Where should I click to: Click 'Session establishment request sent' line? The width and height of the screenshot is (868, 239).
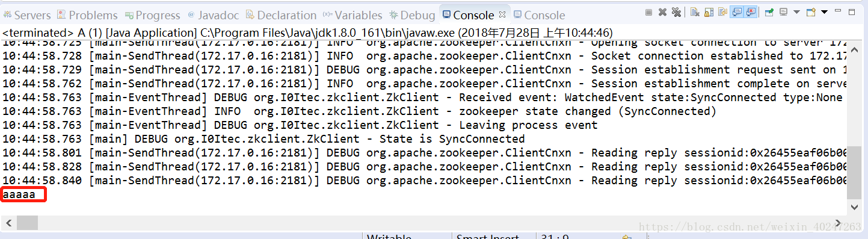pyautogui.click(x=424, y=70)
